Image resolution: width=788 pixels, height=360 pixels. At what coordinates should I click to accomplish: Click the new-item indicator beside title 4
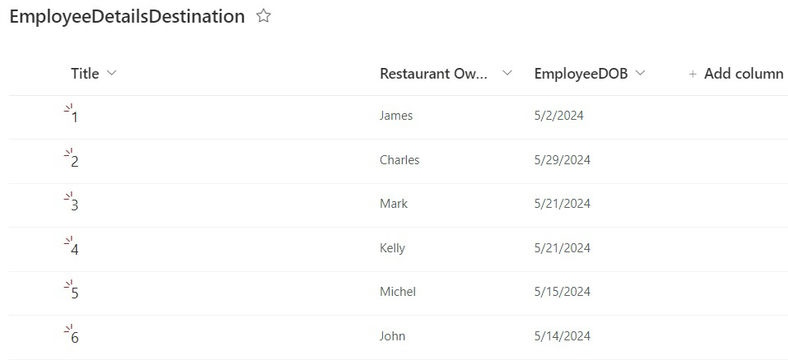point(68,240)
